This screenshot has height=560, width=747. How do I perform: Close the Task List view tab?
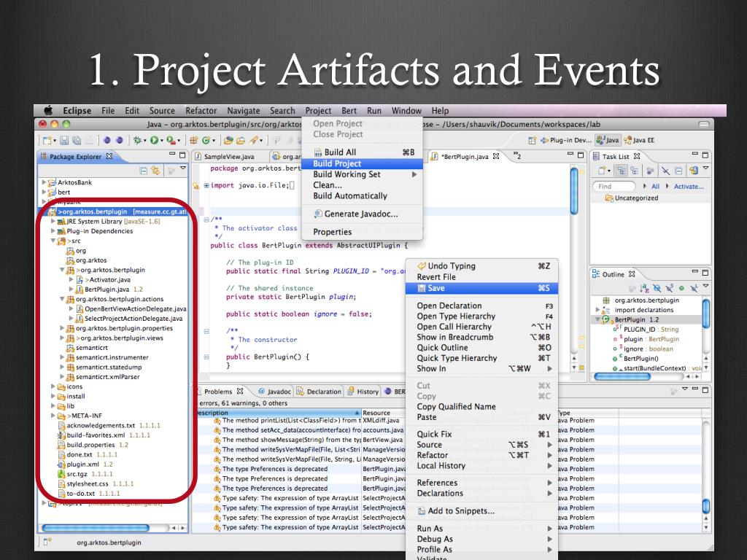[636, 156]
